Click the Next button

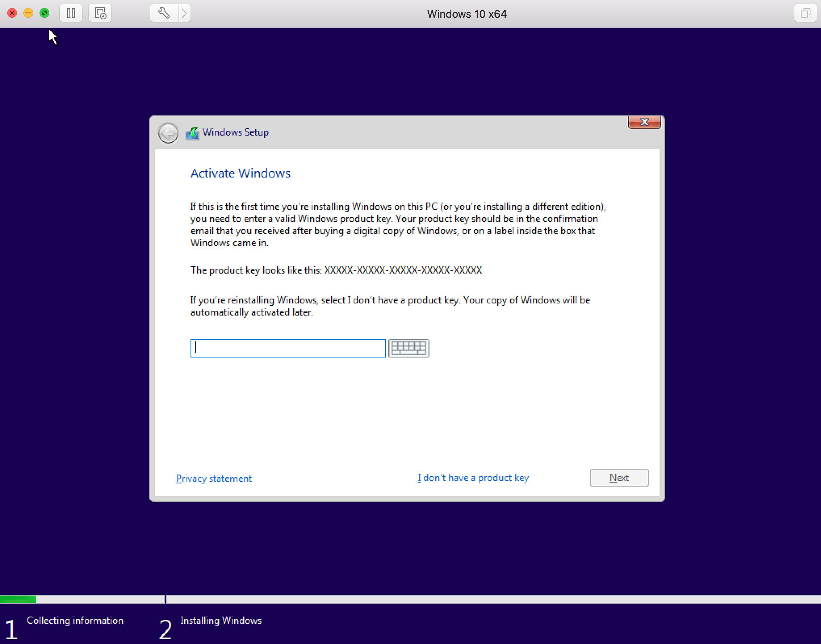619,478
